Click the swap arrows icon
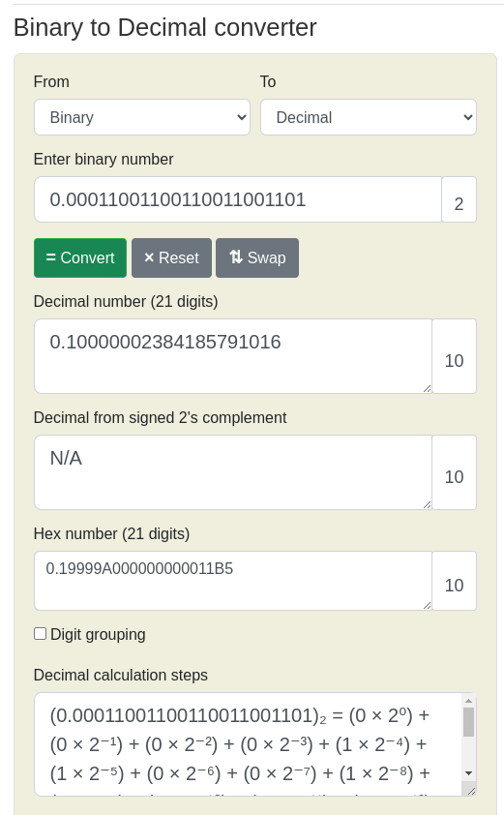 (x=236, y=257)
